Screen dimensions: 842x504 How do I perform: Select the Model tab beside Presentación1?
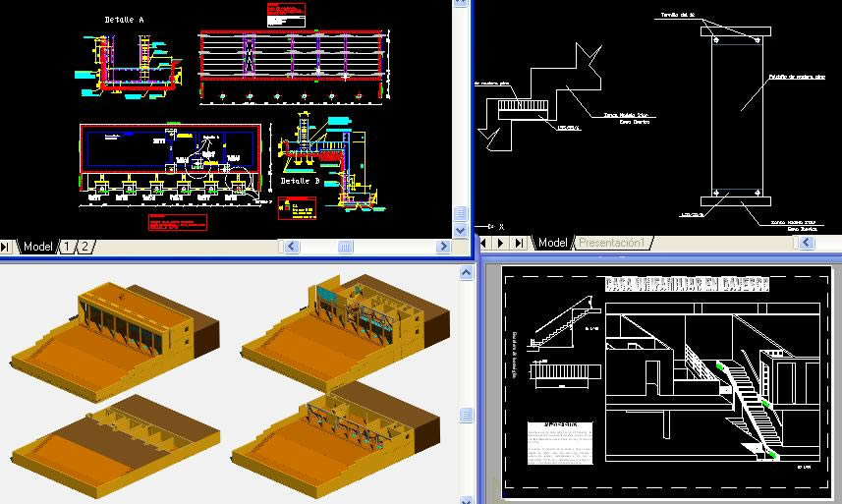point(553,242)
